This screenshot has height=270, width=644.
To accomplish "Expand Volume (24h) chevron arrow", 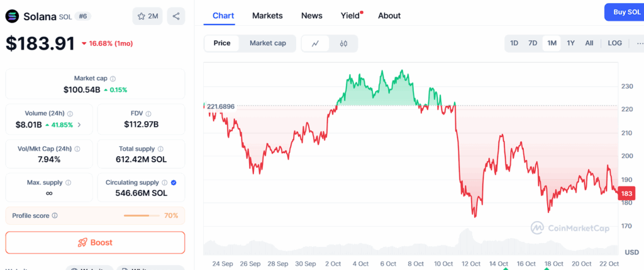I will click(79, 125).
